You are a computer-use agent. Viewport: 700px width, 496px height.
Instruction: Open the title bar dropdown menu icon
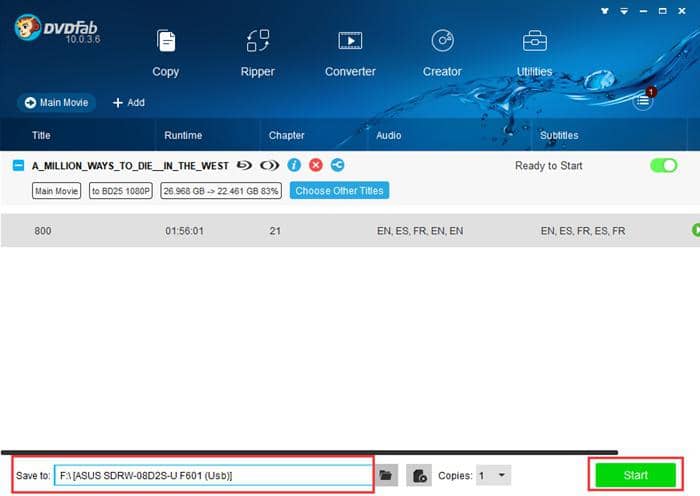(x=624, y=11)
